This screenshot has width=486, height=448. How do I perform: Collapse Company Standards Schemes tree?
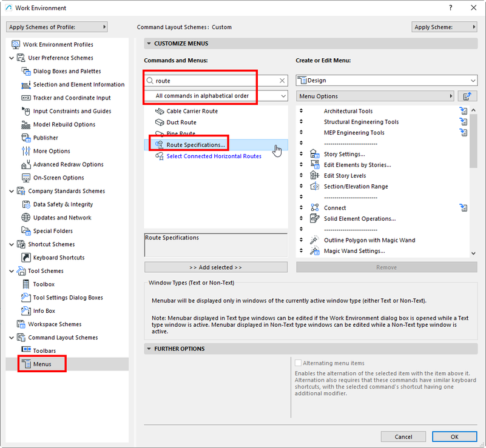click(x=12, y=191)
